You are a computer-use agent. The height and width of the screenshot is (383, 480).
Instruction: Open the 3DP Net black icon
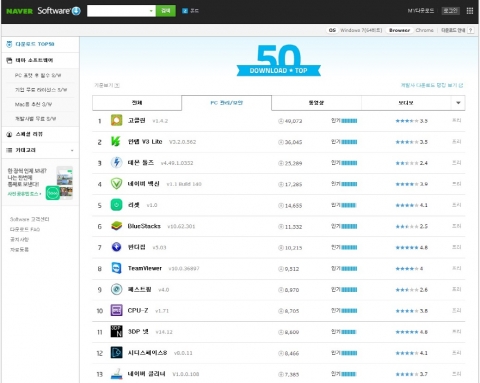[x=116, y=331]
